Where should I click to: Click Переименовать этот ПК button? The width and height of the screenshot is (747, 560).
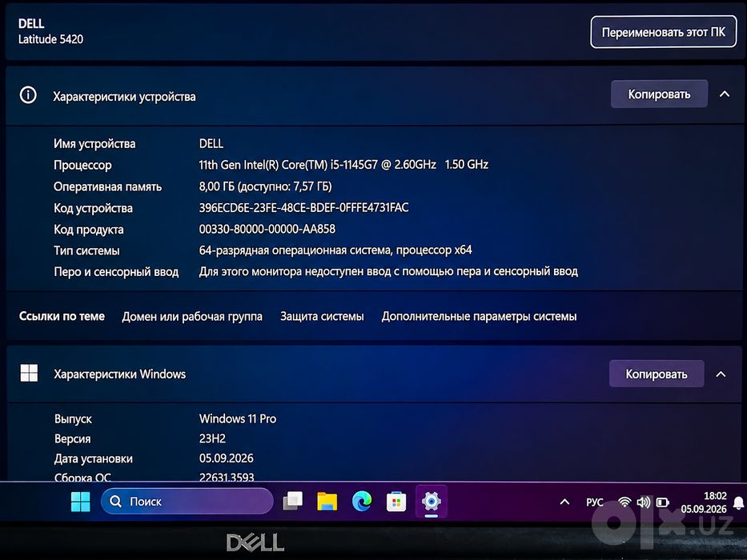point(664,32)
